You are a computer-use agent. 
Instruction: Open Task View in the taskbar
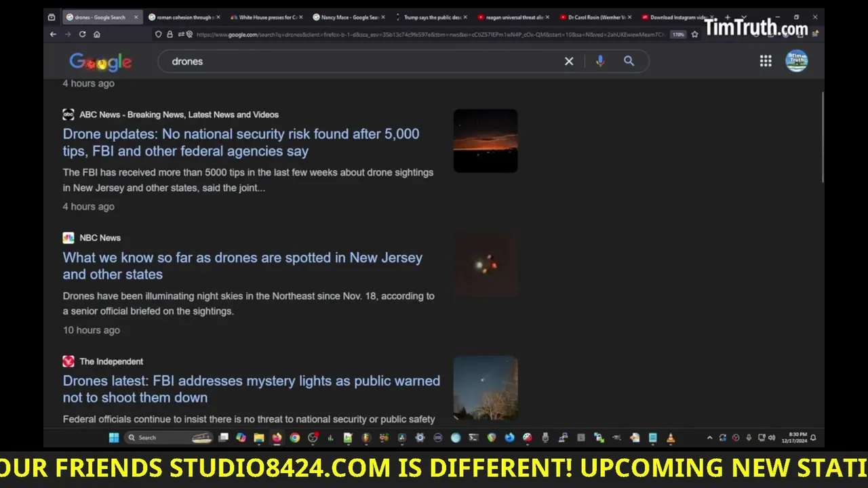click(x=223, y=438)
